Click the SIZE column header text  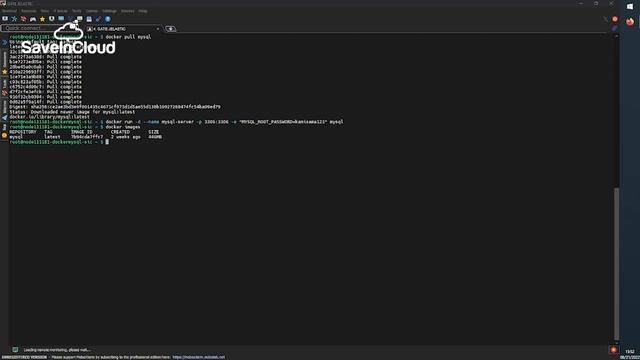(x=153, y=132)
